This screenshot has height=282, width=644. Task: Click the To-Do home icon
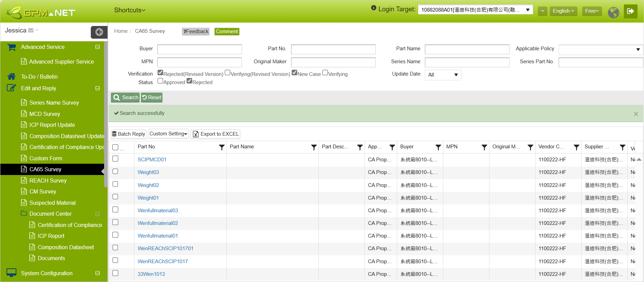[x=11, y=76]
